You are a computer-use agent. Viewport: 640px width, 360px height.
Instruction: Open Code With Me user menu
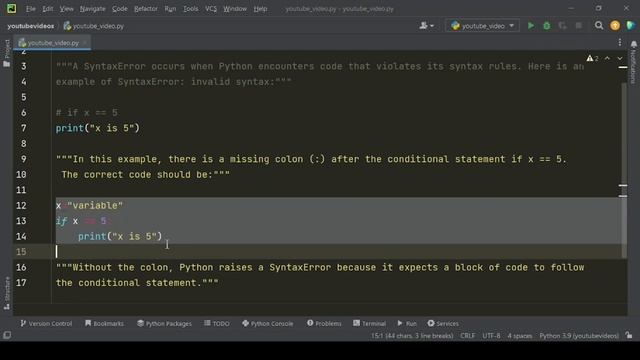tap(427, 26)
